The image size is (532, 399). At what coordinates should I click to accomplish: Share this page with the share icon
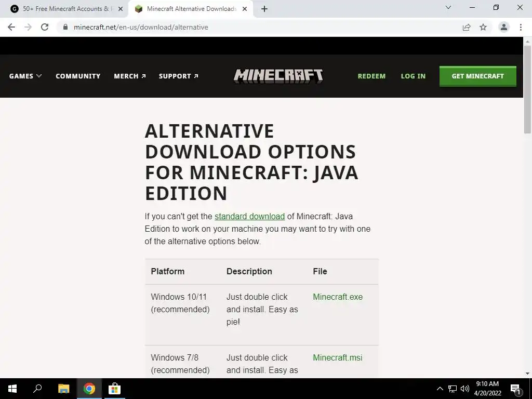(x=467, y=27)
